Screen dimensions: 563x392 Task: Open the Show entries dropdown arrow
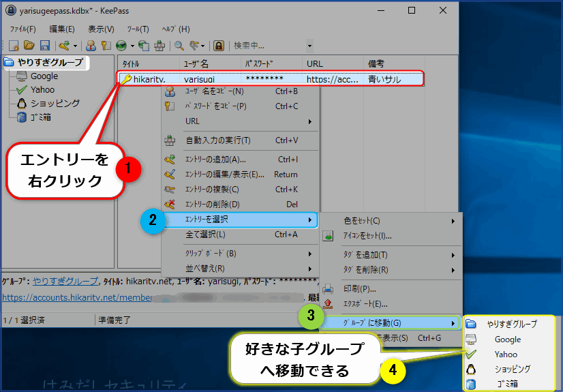(203, 46)
